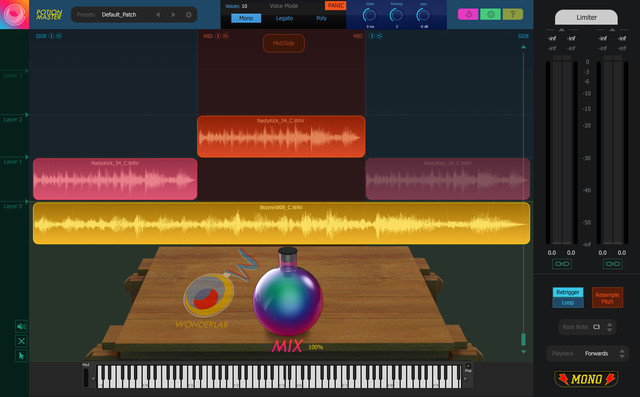This screenshot has width=640, height=397.
Task: Toggle the Mid/Side mode button
Action: click(284, 43)
